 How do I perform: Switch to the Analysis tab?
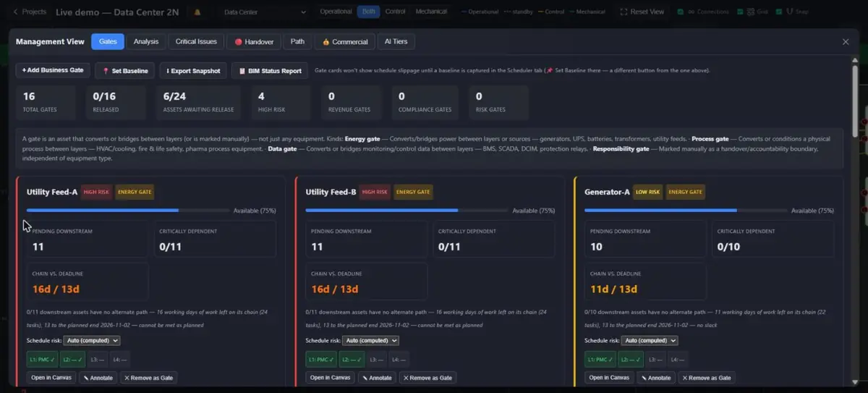coord(146,42)
